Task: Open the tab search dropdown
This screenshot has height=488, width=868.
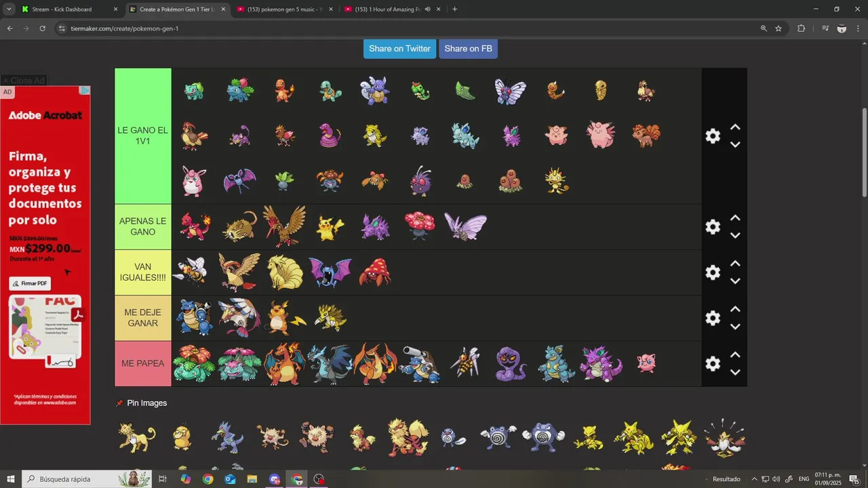Action: tap(9, 9)
